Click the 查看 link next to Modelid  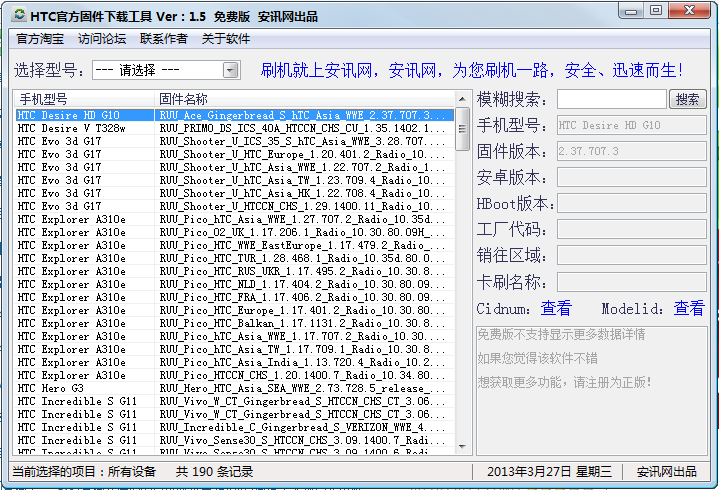click(689, 308)
